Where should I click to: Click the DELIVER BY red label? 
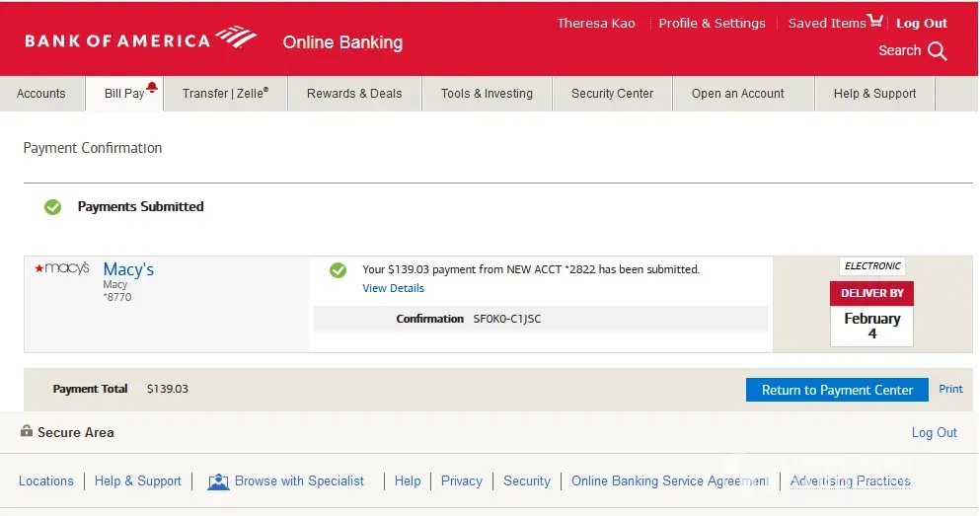[871, 293]
